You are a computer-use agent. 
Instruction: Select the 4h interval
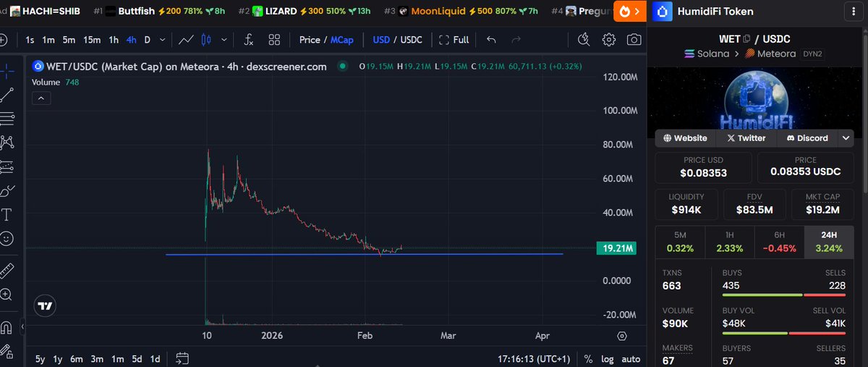[x=131, y=40]
